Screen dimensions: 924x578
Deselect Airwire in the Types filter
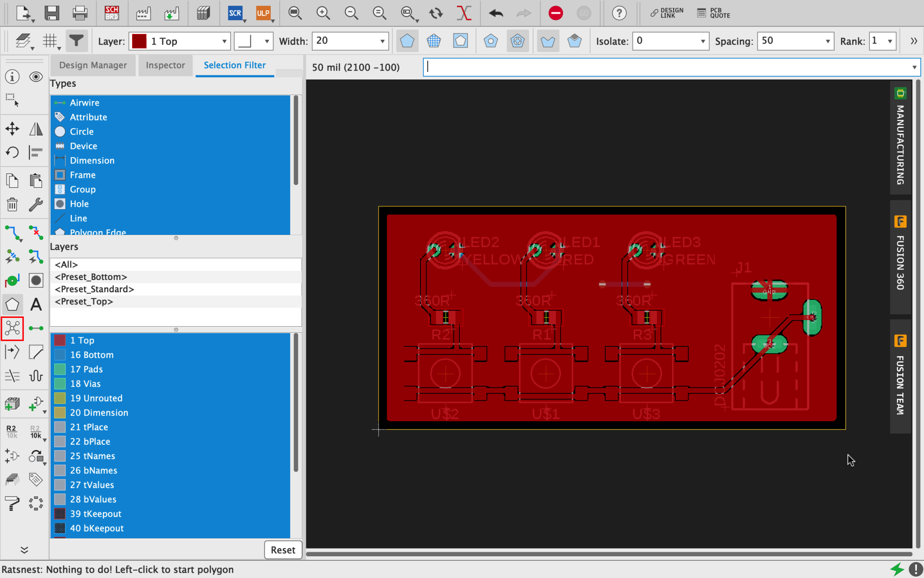tap(84, 103)
